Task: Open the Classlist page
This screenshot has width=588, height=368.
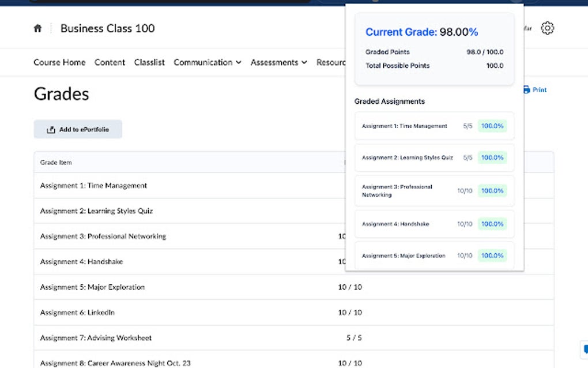Action: [149, 62]
